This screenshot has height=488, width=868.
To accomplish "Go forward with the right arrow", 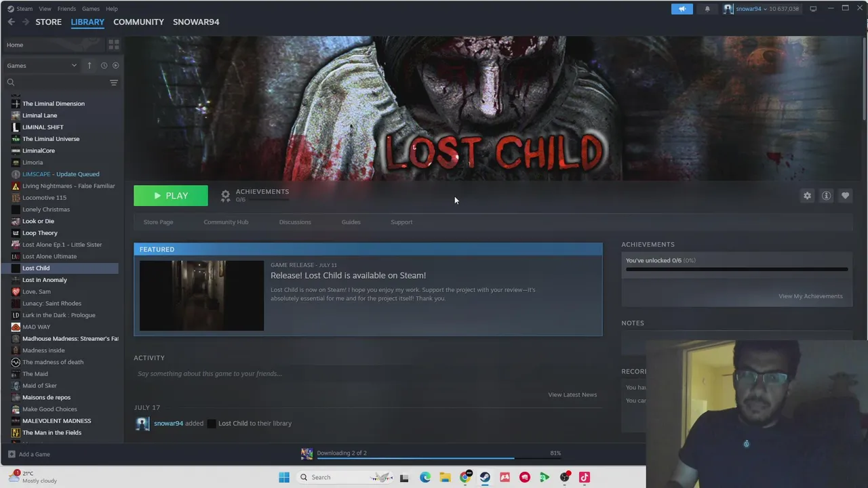I will coord(26,22).
